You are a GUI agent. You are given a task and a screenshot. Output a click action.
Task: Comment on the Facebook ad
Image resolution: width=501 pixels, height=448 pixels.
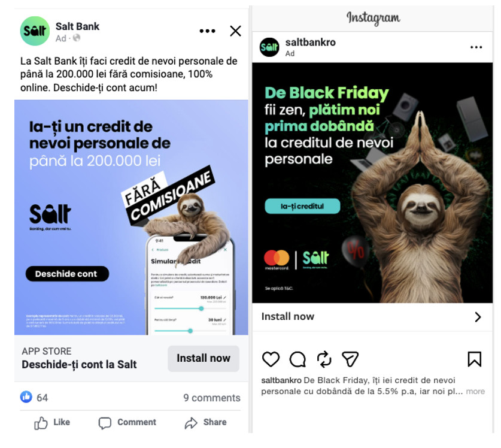(x=127, y=422)
